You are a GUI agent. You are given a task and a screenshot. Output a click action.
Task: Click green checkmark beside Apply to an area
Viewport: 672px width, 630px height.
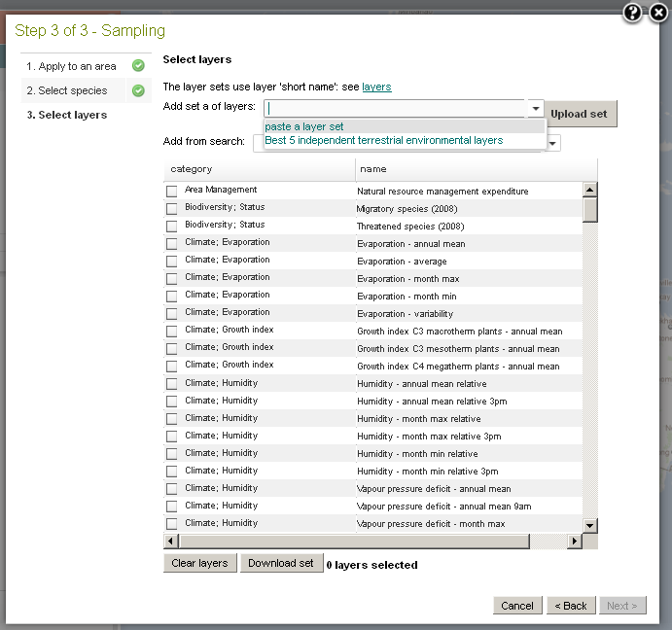click(138, 66)
